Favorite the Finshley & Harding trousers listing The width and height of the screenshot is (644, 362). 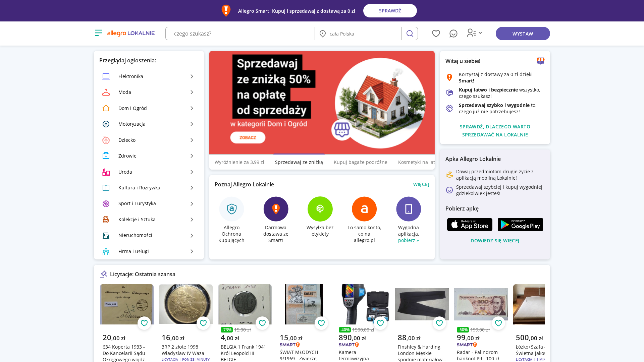439,323
